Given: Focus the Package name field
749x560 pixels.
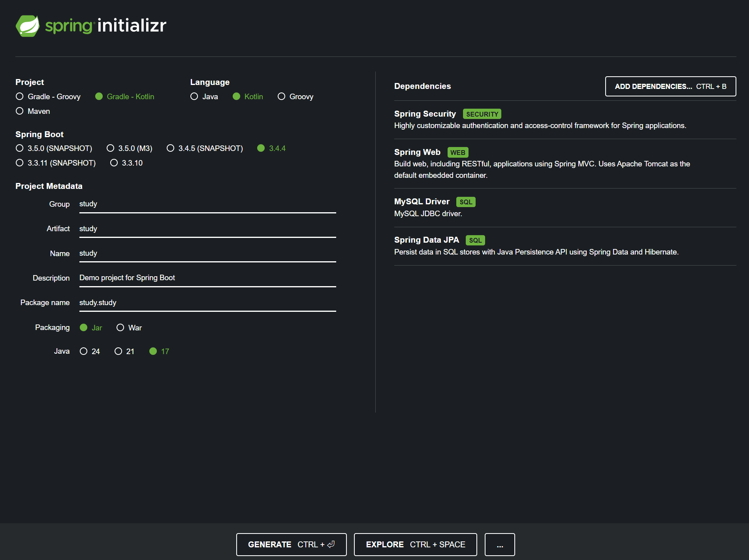Looking at the screenshot, I should coord(208,303).
